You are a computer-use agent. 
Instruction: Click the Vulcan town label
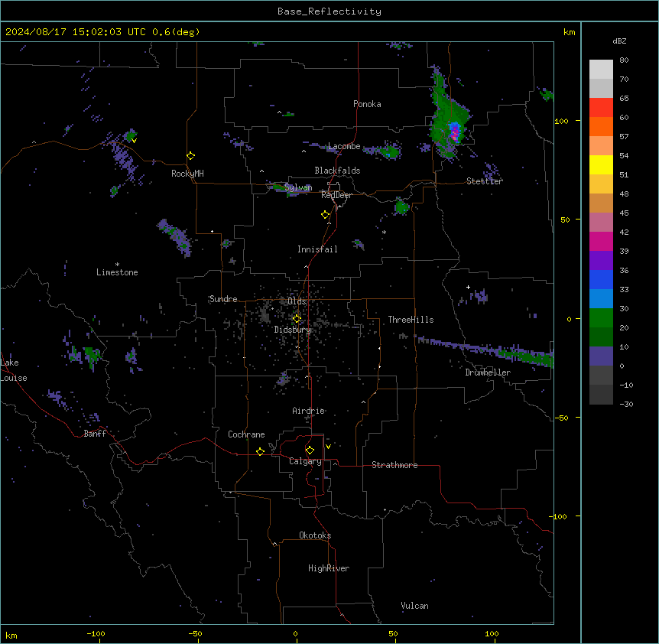point(414,606)
